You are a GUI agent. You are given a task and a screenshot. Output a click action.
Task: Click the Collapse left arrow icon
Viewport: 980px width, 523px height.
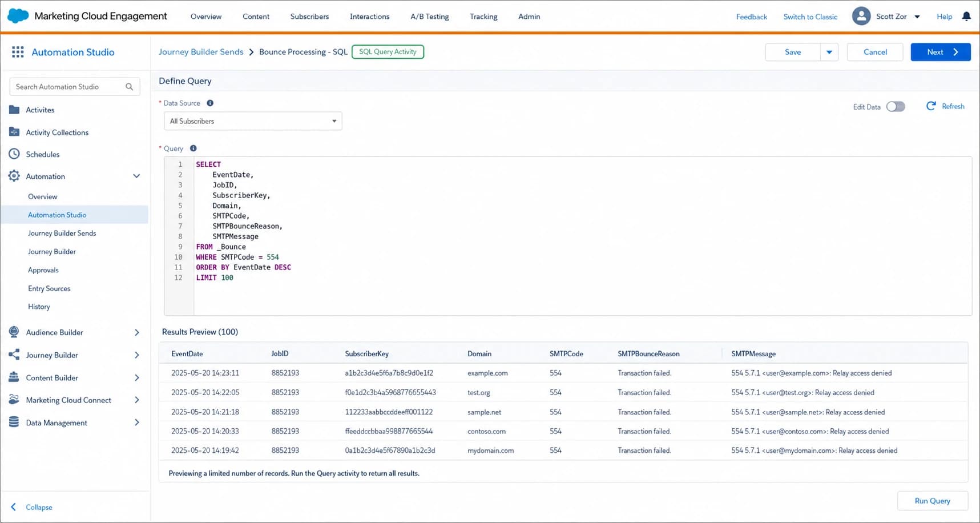click(14, 507)
